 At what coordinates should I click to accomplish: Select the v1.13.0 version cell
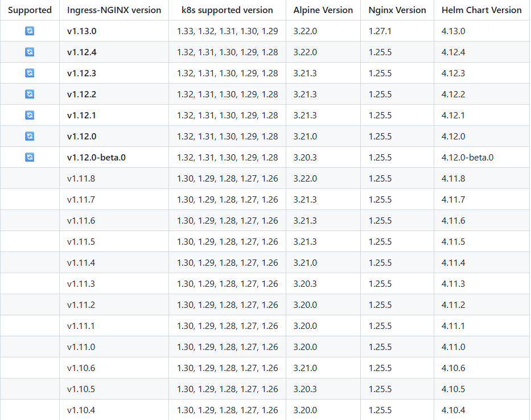pyautogui.click(x=81, y=31)
